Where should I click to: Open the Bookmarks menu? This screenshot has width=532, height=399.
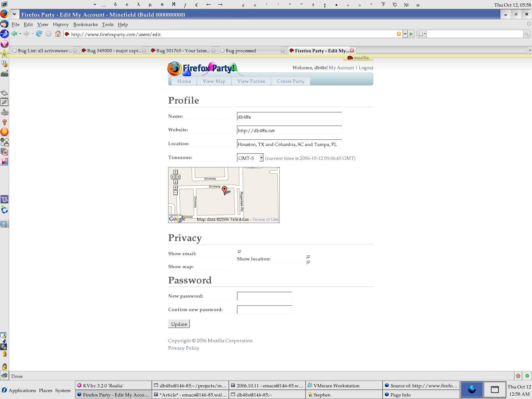pos(85,24)
